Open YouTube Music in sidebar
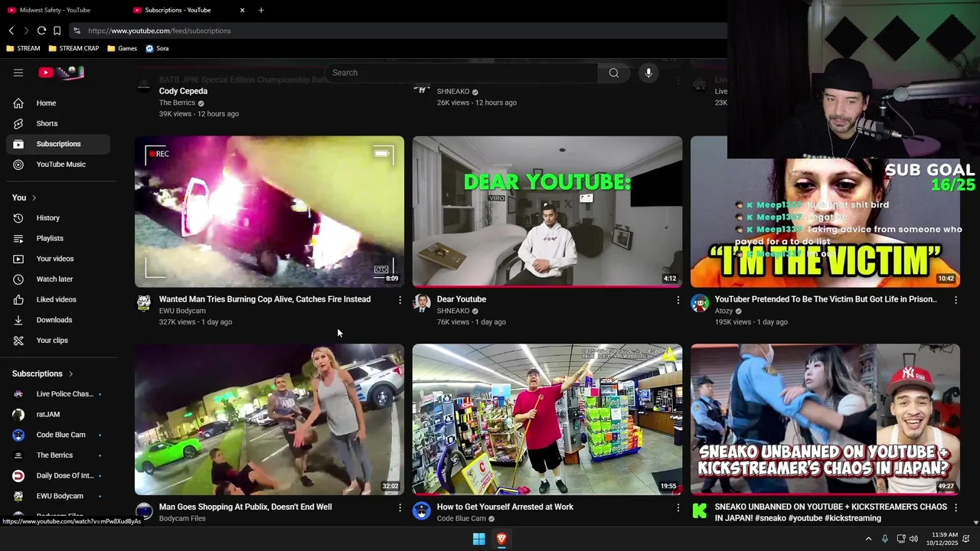The width and height of the screenshot is (980, 551). [x=58, y=165]
